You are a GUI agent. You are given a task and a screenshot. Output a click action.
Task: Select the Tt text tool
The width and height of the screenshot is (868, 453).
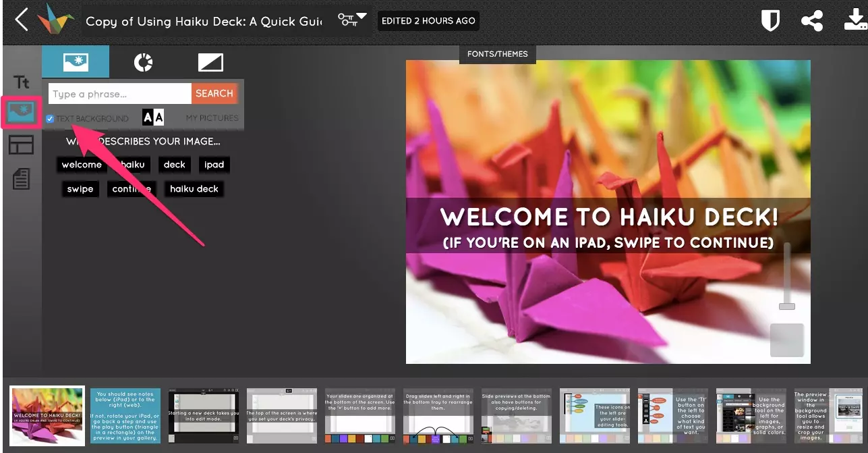pos(22,82)
